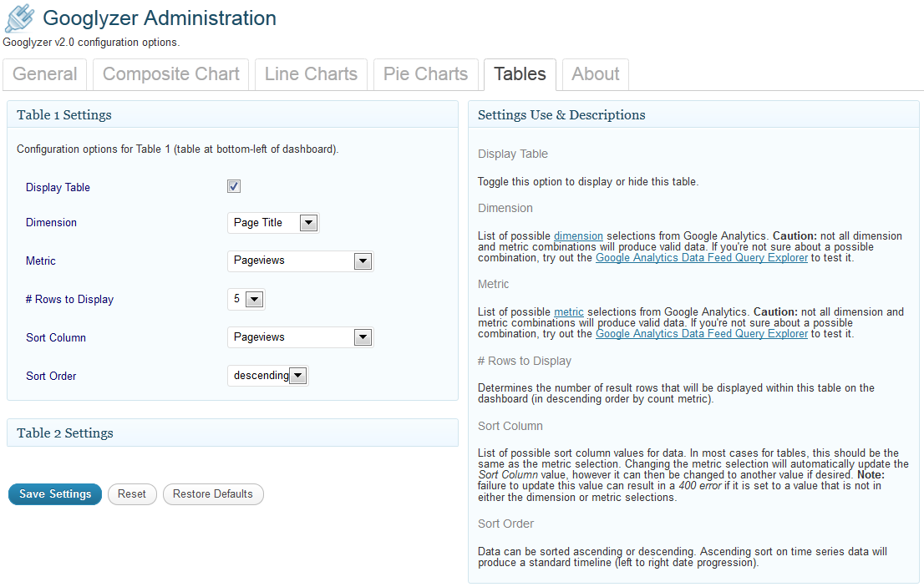924x587 pixels.
Task: Click the Sort Order description heading
Action: 505,524
